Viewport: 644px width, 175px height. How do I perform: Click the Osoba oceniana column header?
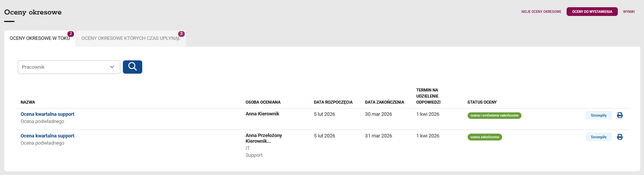point(263,102)
